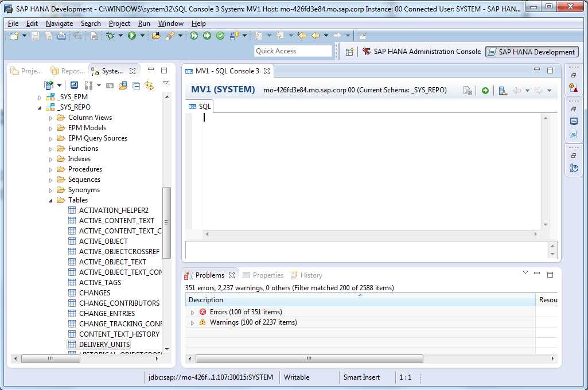The image size is (588, 390).
Task: Expand the _SYS_EPM schema node
Action: point(40,97)
